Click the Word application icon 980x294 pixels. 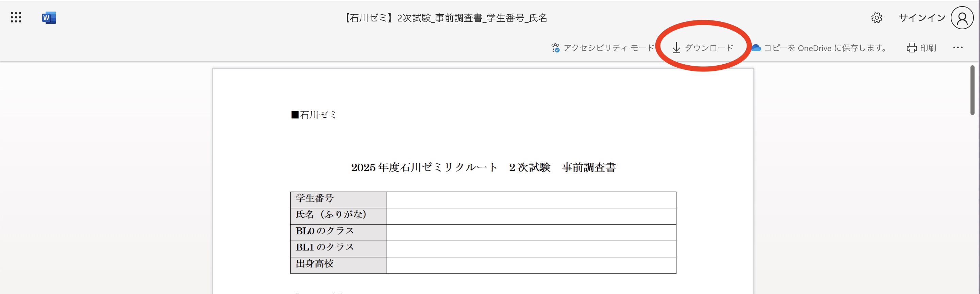click(x=49, y=17)
